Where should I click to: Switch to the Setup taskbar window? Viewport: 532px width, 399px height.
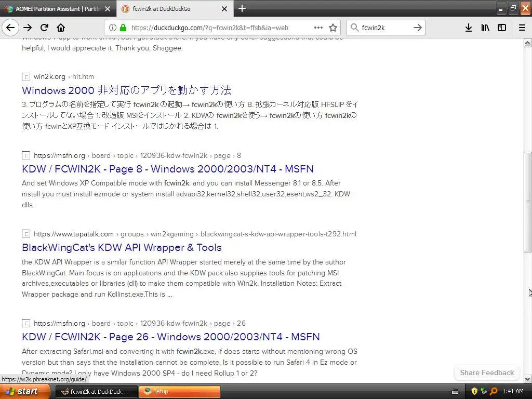[x=179, y=392]
